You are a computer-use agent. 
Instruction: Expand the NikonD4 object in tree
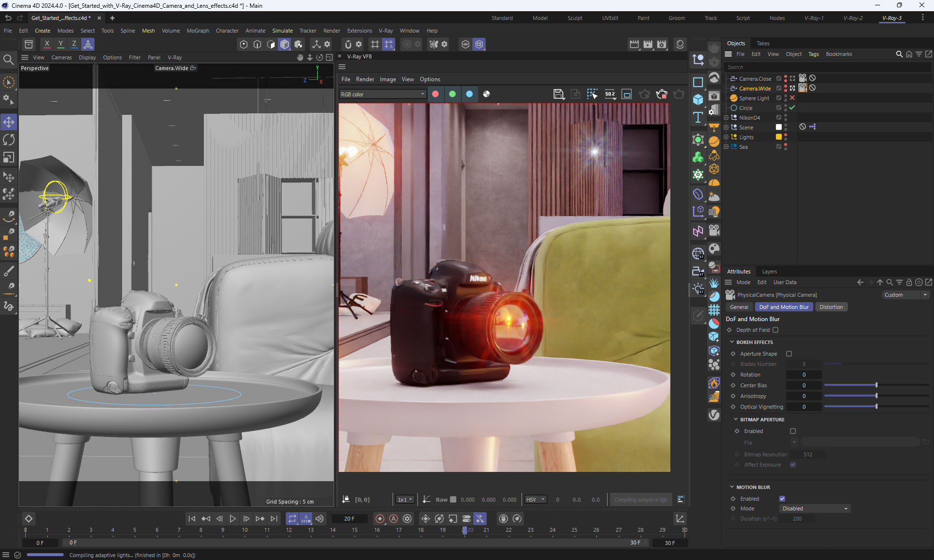click(726, 118)
